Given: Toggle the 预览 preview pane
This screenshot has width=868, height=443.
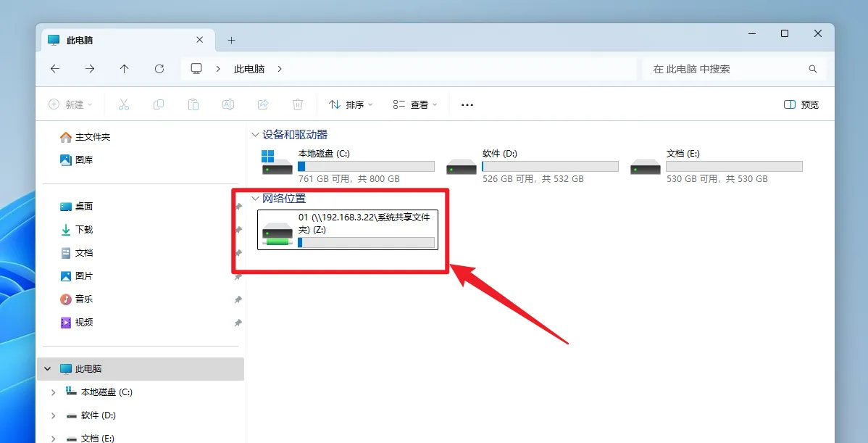Looking at the screenshot, I should (801, 104).
